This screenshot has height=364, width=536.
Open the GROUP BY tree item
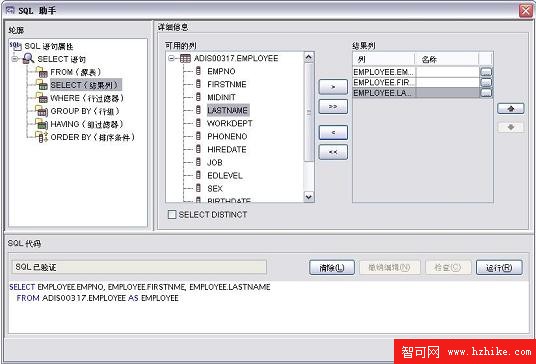point(85,111)
